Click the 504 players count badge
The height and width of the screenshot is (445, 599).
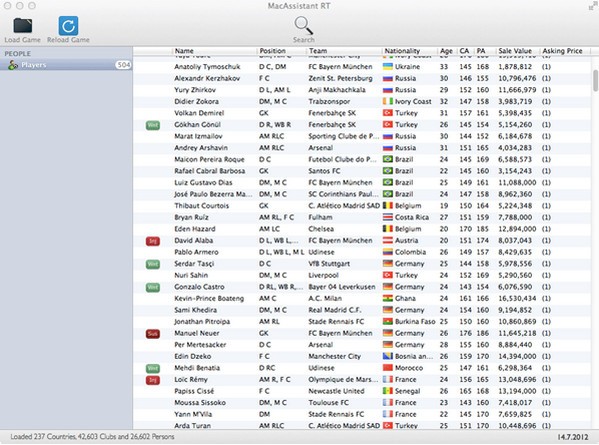(123, 65)
